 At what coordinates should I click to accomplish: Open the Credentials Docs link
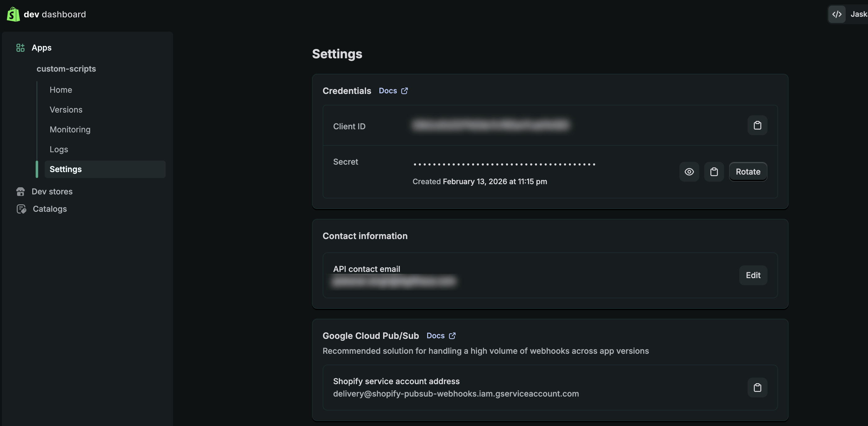(387, 91)
